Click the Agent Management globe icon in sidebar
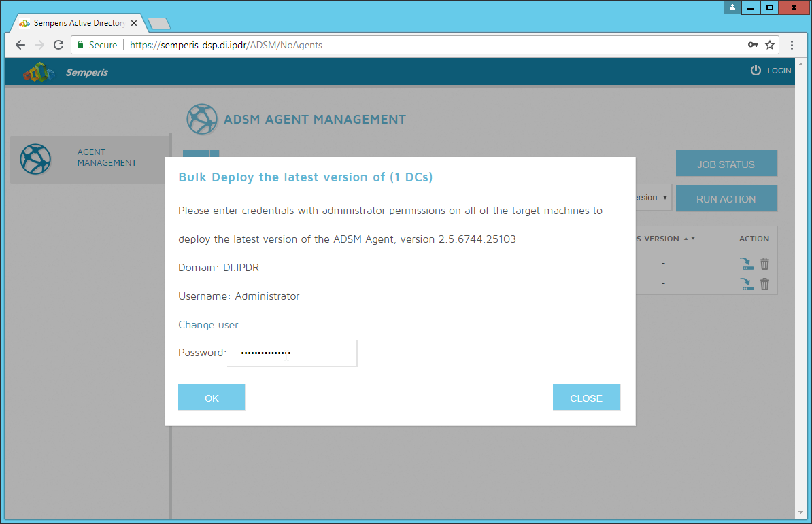Image resolution: width=812 pixels, height=524 pixels. (35, 160)
